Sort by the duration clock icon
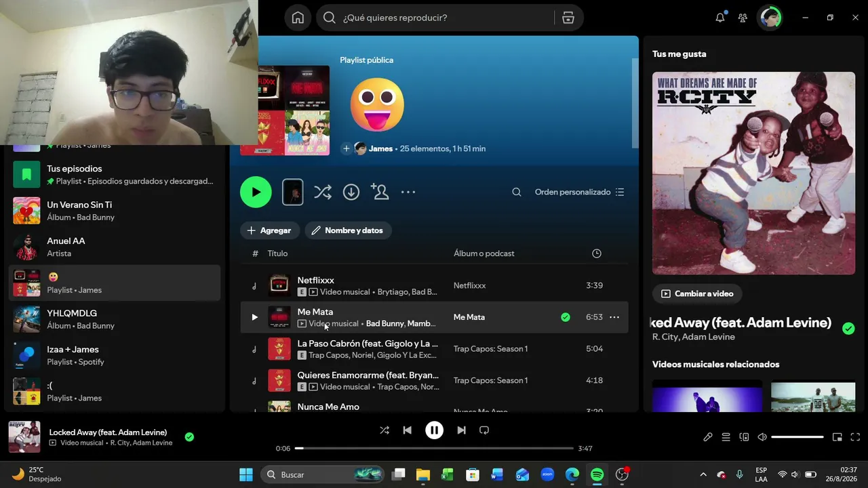Screen dimensions: 868x488 597,253
